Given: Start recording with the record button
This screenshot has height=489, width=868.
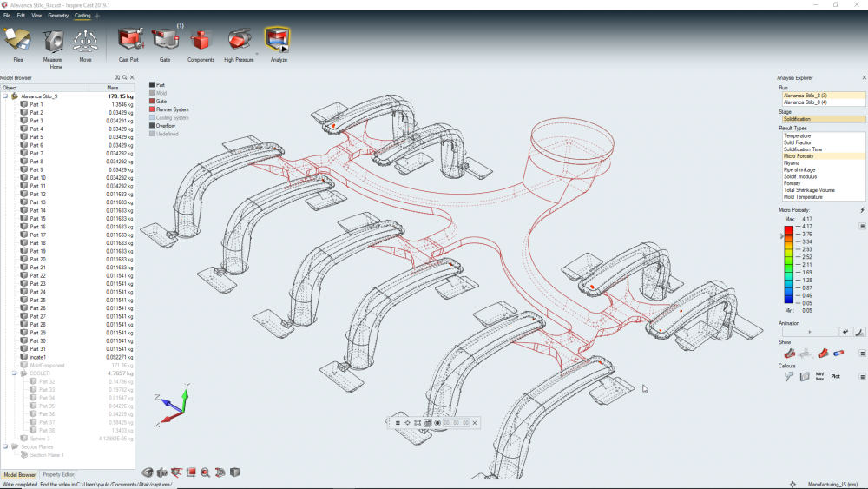Looking at the screenshot, I should (x=437, y=422).
